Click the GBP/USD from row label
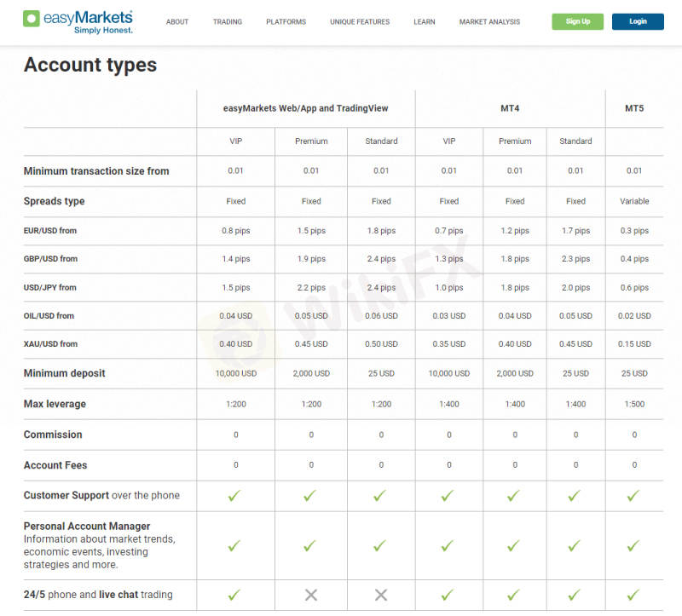This screenshot has width=682, height=616. [x=50, y=259]
